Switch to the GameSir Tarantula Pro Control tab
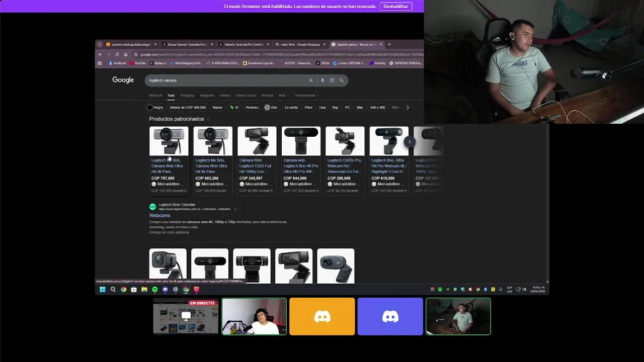 (244, 44)
